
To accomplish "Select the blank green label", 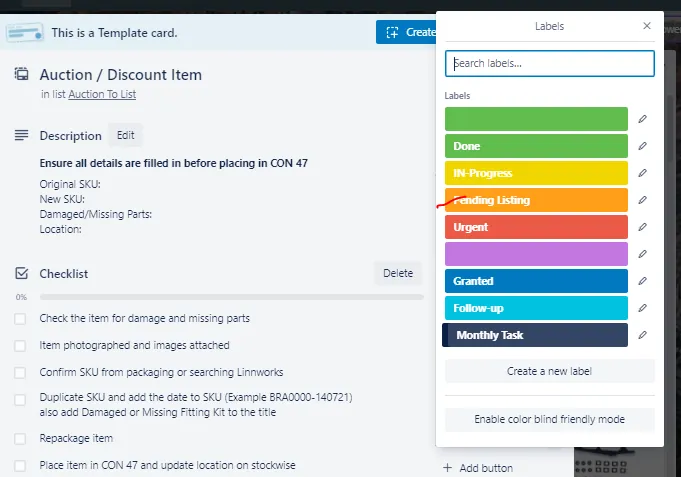I will [x=536, y=119].
